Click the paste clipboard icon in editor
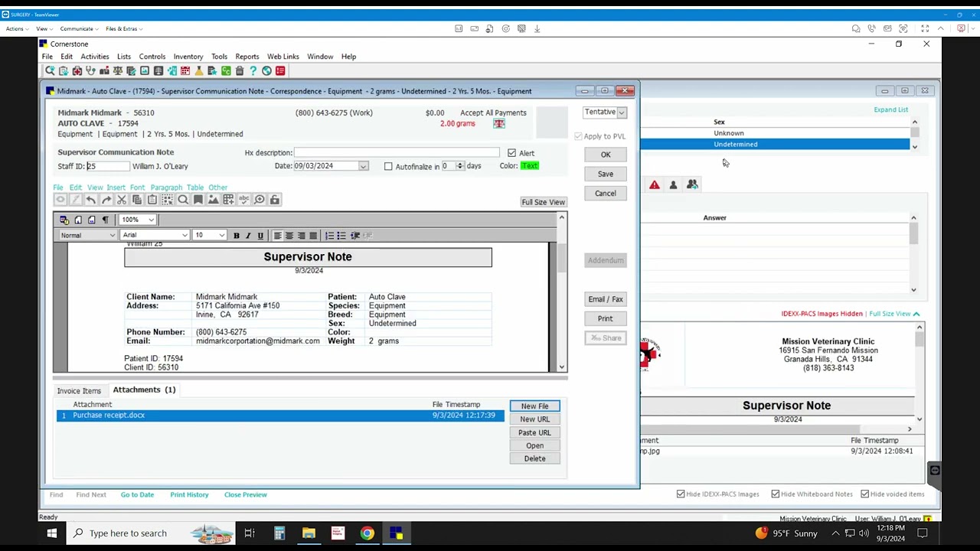980x551 pixels. (152, 200)
